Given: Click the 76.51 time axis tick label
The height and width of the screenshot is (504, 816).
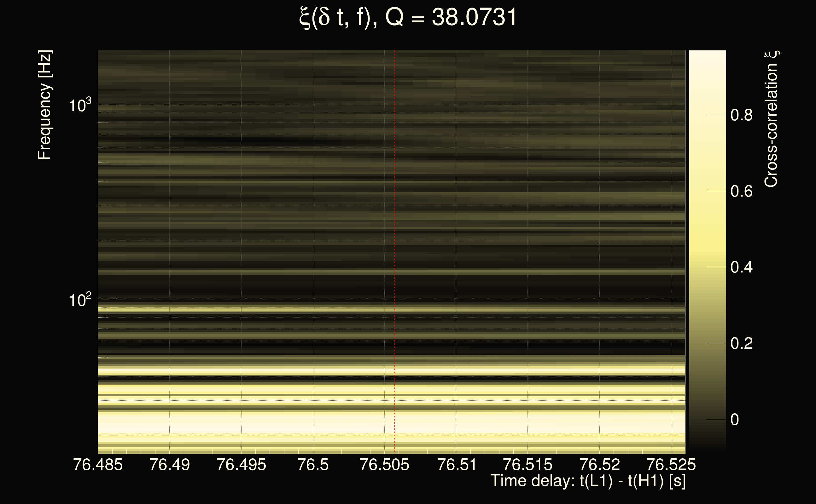Looking at the screenshot, I should click(x=457, y=465).
